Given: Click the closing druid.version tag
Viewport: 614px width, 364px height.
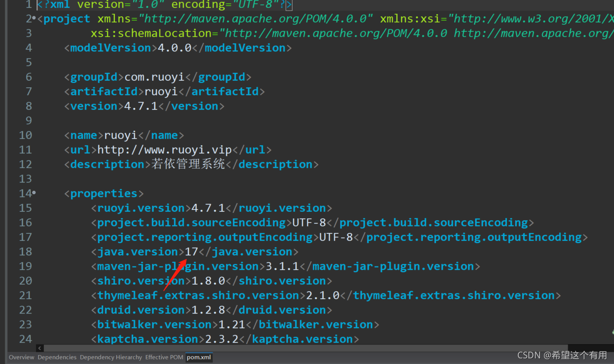Looking at the screenshot, I should click(x=279, y=310).
